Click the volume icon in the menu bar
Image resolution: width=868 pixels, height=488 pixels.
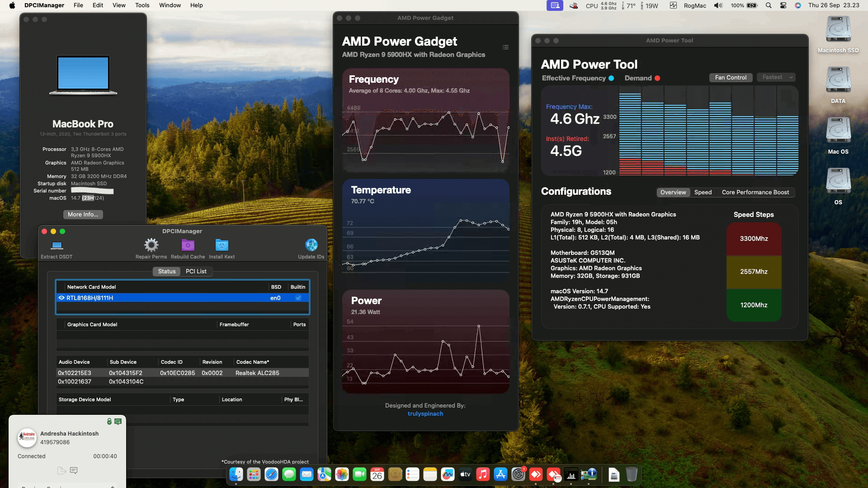tap(718, 5)
